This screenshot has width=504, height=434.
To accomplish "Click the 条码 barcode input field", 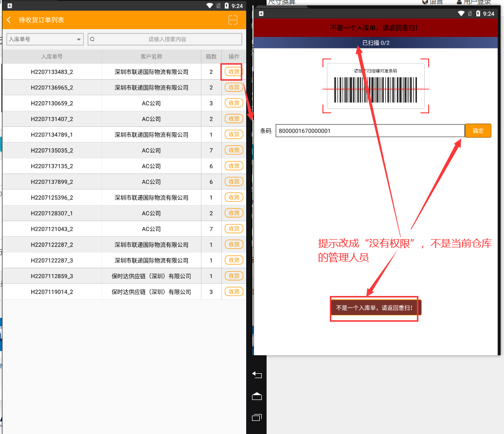I will (370, 130).
